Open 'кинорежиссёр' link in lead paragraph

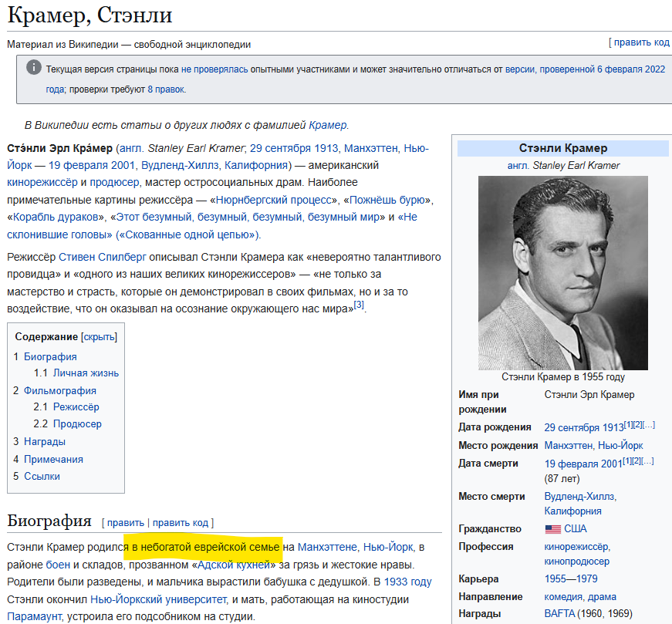tap(42, 183)
